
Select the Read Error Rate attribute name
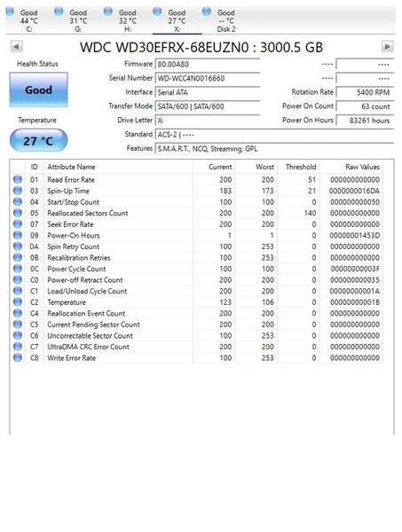pos(71,180)
